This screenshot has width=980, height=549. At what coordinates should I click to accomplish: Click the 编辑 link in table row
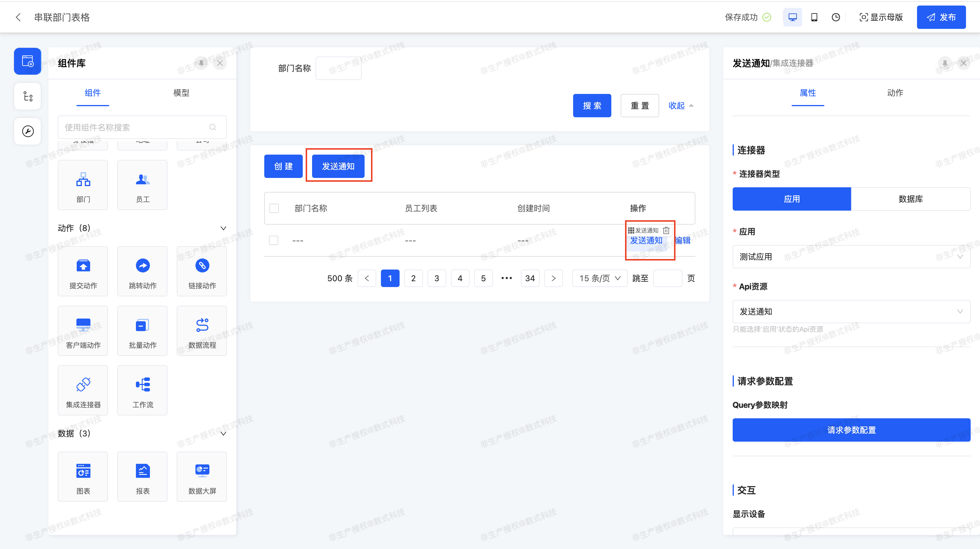pos(682,240)
